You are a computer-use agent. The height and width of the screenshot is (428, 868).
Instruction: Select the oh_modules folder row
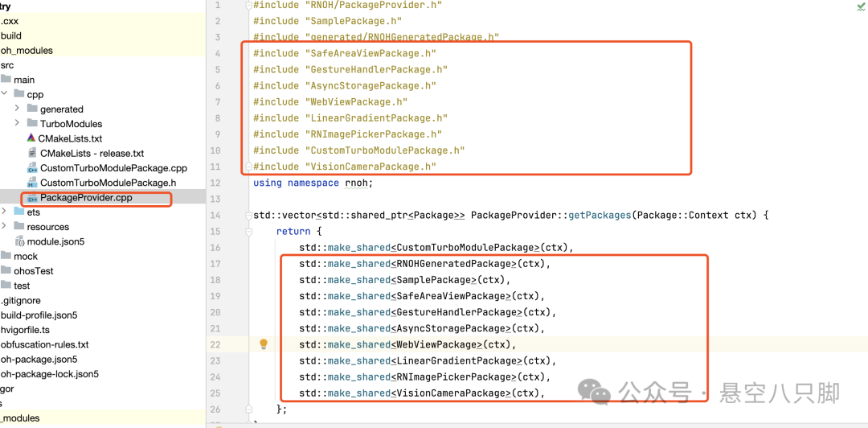click(x=102, y=50)
